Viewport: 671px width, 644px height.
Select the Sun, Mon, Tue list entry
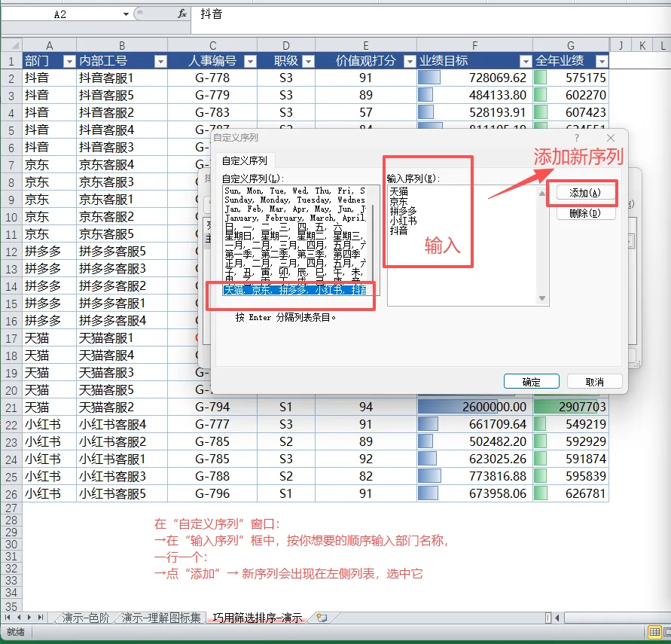click(x=294, y=191)
